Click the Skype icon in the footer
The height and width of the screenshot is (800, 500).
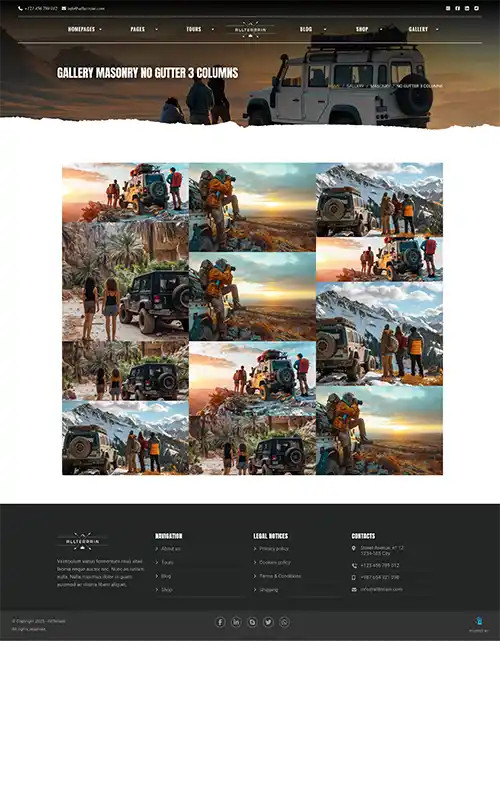(253, 622)
